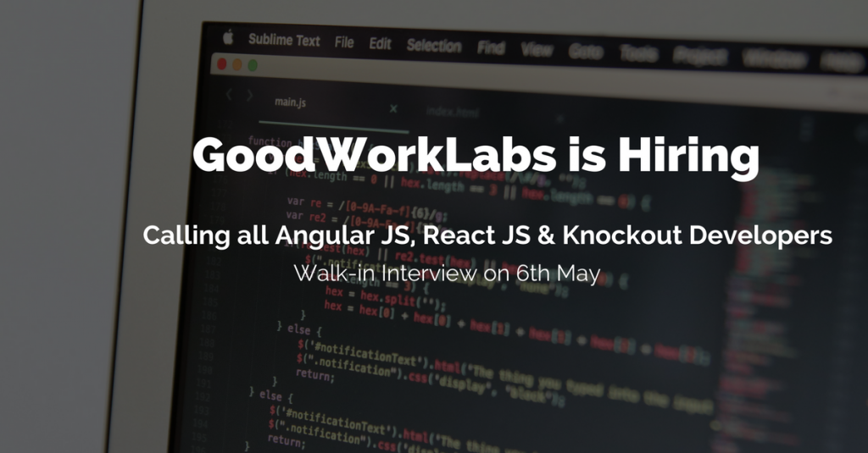Viewport: 868px width, 453px height.
Task: Open the Sublime Text application menu
Action: click(x=284, y=40)
